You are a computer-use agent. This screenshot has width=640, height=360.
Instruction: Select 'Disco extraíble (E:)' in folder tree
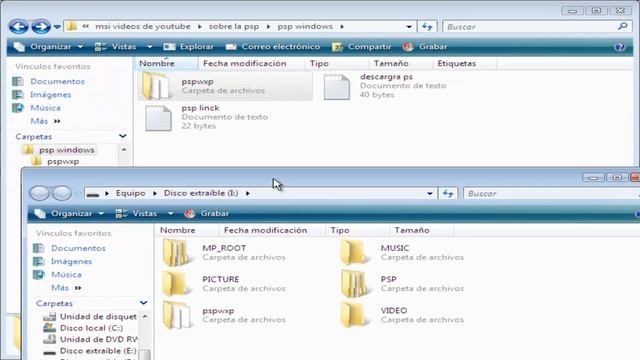(98, 351)
